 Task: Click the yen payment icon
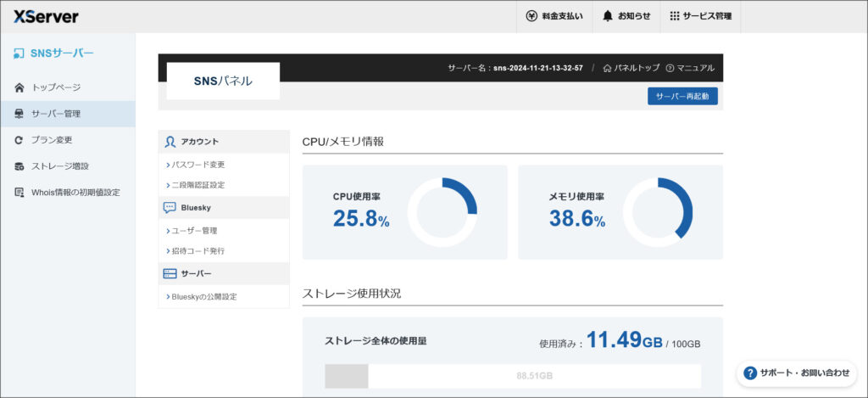click(531, 16)
